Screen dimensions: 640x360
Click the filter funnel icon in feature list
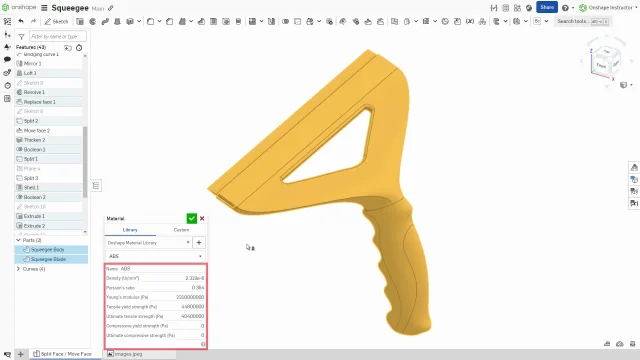tap(21, 37)
